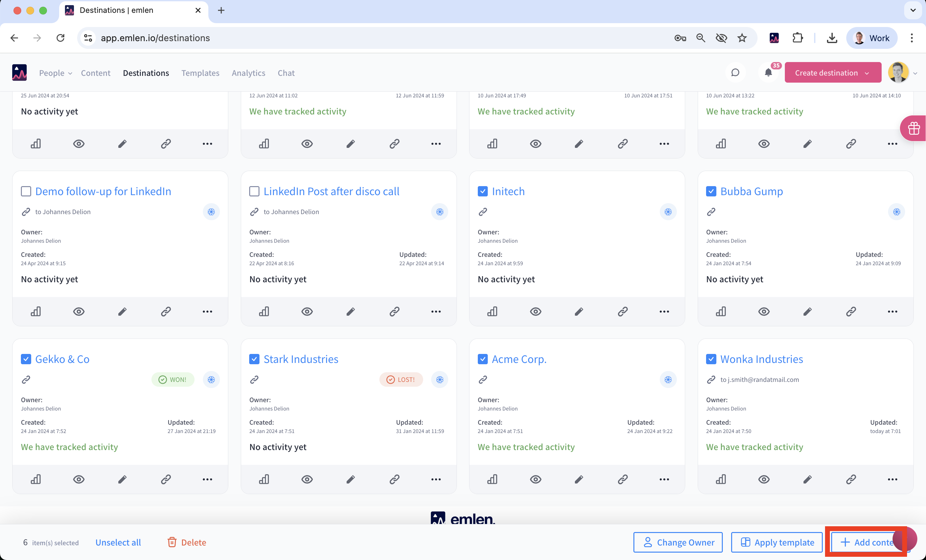The height and width of the screenshot is (560, 926).
Task: Click Unselect all link
Action: 118,542
